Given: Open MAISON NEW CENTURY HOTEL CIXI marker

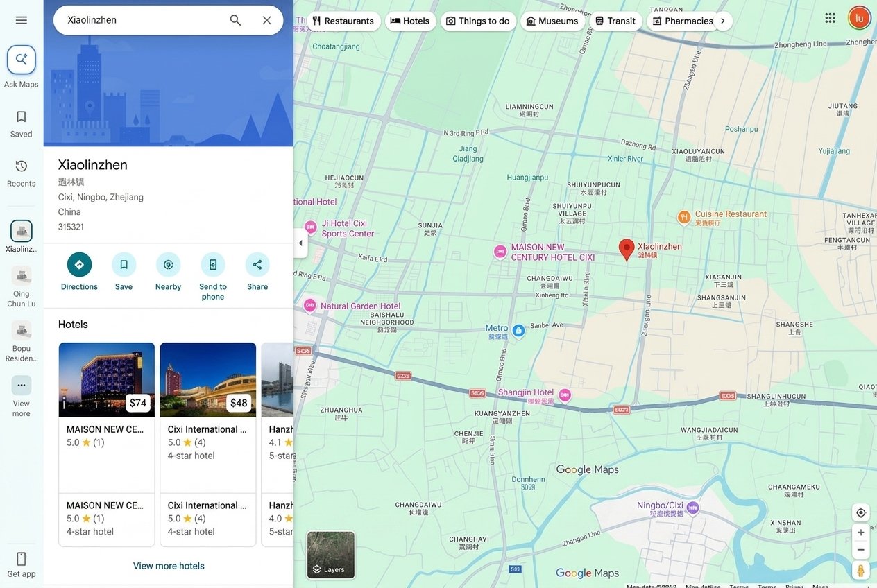Looking at the screenshot, I should point(500,252).
